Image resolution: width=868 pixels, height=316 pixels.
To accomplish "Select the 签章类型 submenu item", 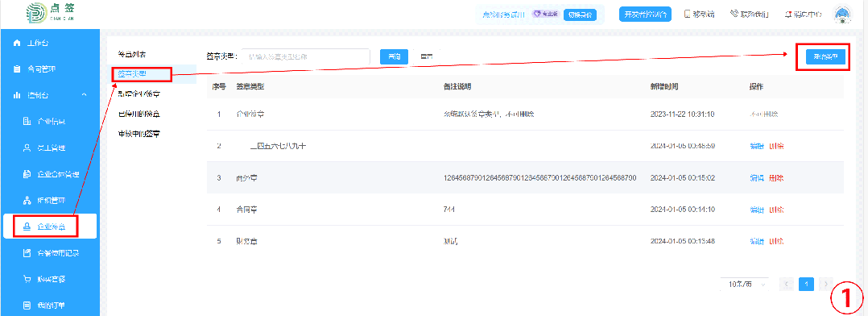I will [x=132, y=73].
